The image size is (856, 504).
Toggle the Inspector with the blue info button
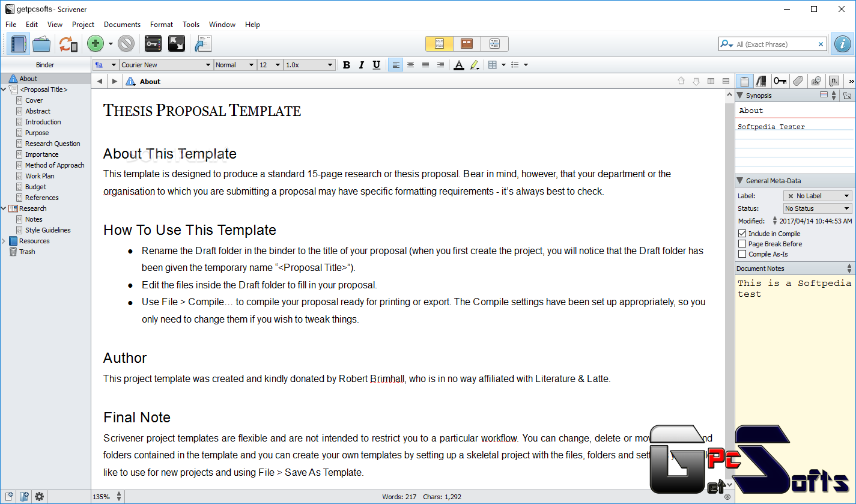click(x=843, y=44)
